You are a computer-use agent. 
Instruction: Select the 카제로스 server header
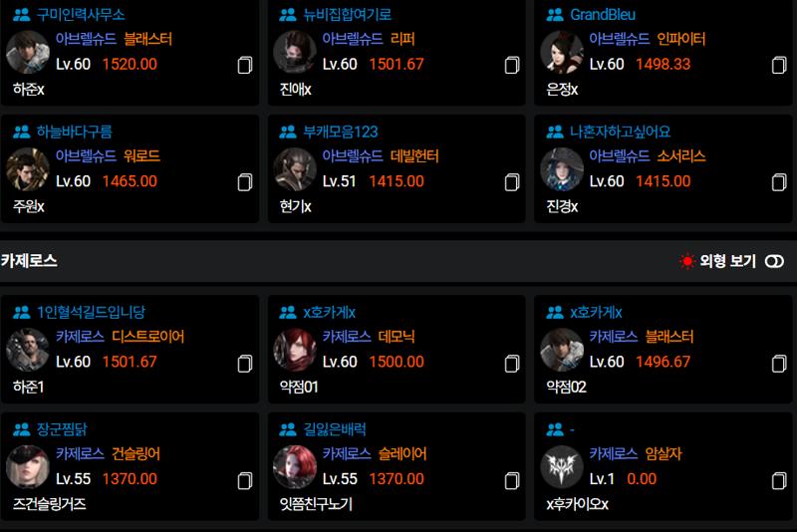tap(29, 261)
